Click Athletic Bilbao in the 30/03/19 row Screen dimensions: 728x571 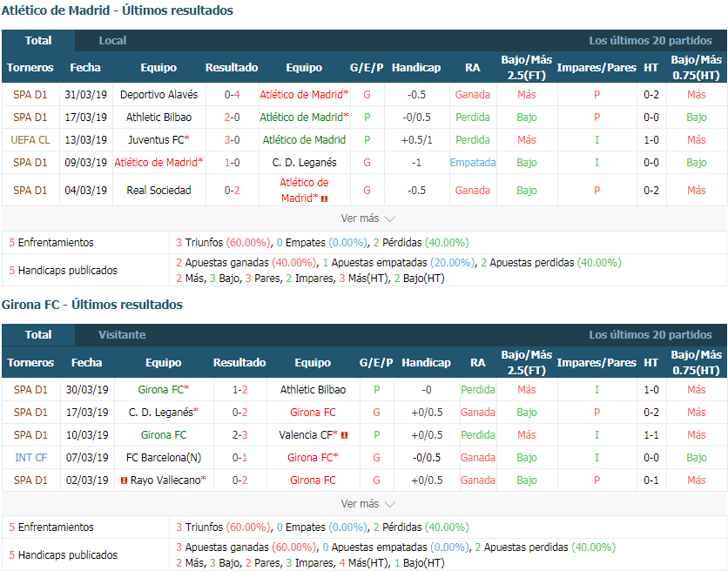coord(313,390)
